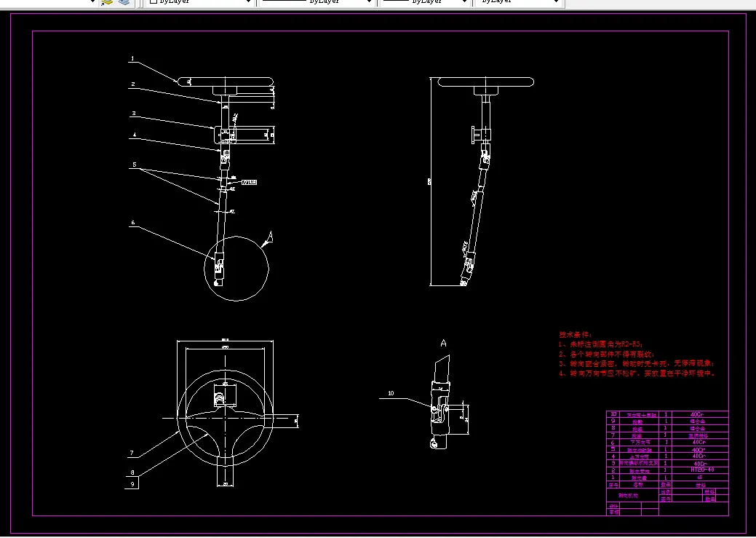Screen dimensions: 756x538
Task: Click the make object's layer current icon
Action: coord(107,2)
